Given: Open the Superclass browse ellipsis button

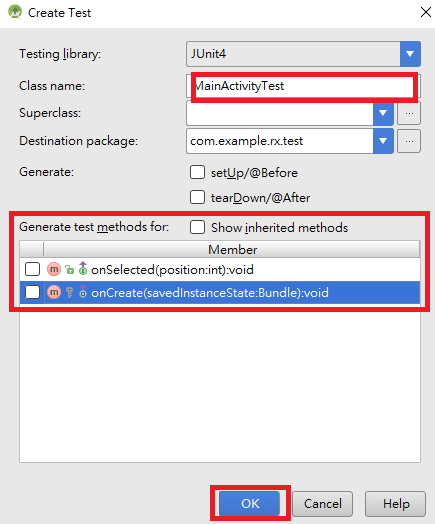Looking at the screenshot, I should click(409, 113).
